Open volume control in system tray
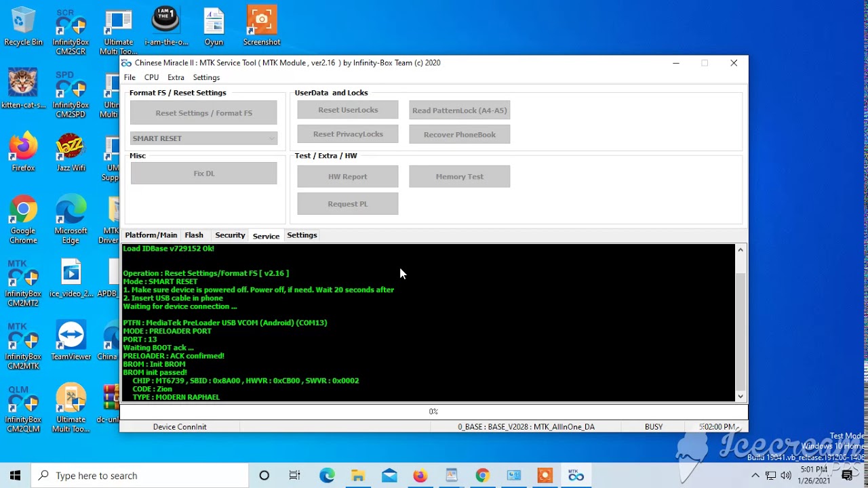Screen dimensions: 868x488 [x=786, y=476]
